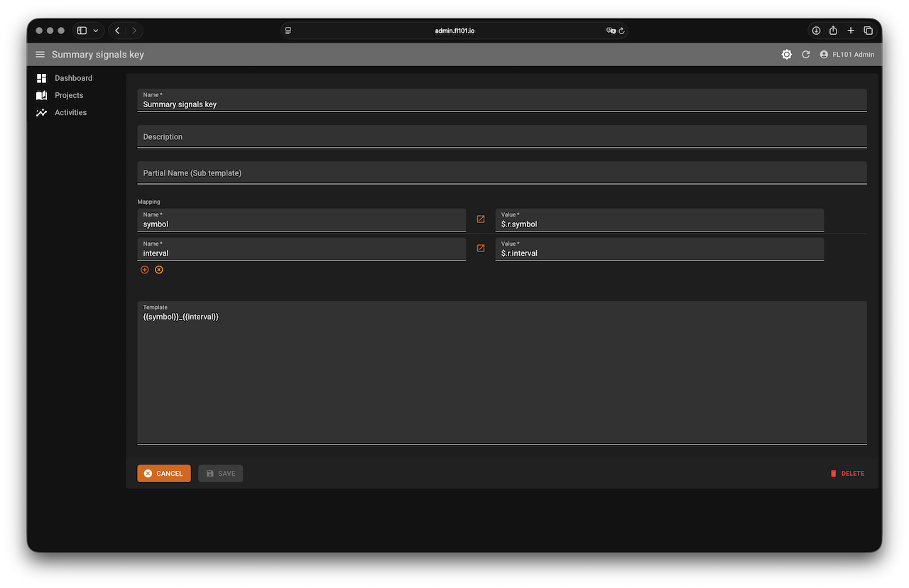Toggle the light/dark theme icon
909x588 pixels.
click(786, 55)
